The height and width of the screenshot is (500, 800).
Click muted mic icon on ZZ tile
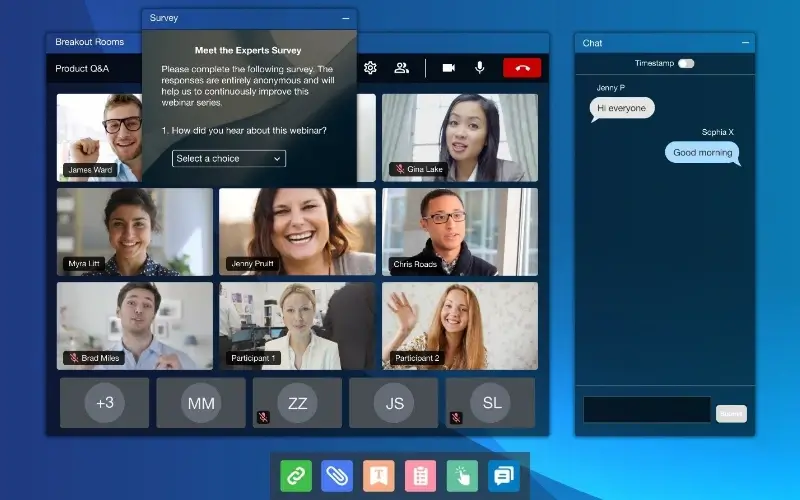click(x=263, y=417)
